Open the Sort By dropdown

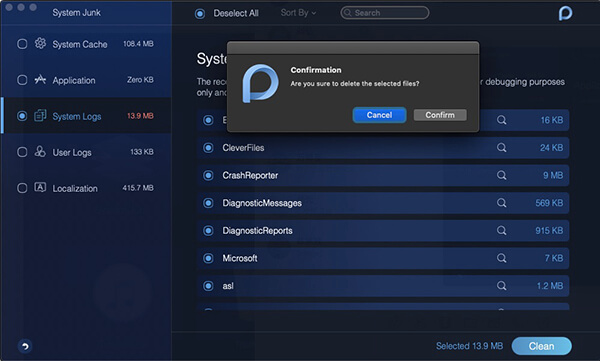click(298, 13)
